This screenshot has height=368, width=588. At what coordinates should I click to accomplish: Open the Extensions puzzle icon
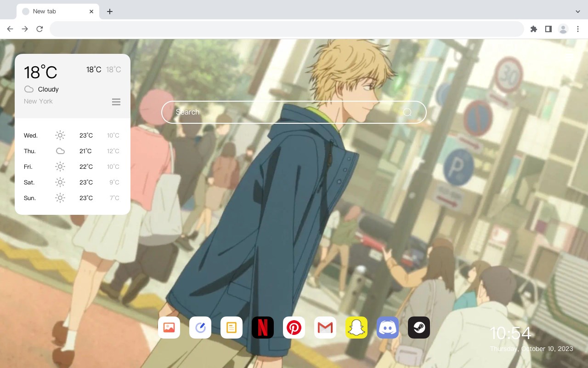pos(533,29)
